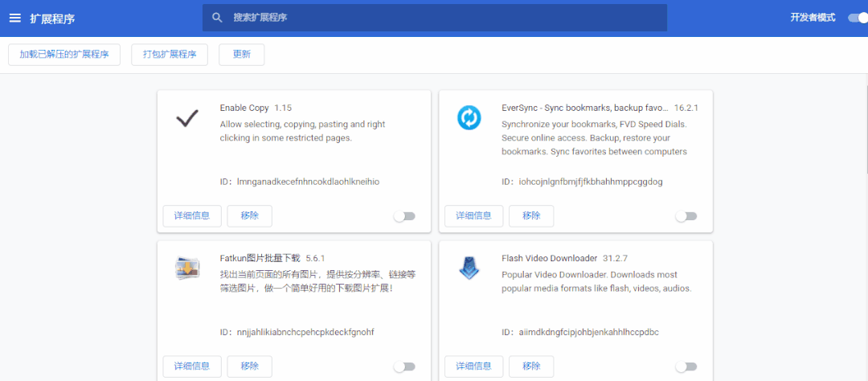Remove the Fatkun图片批量下载 extension

tap(250, 366)
